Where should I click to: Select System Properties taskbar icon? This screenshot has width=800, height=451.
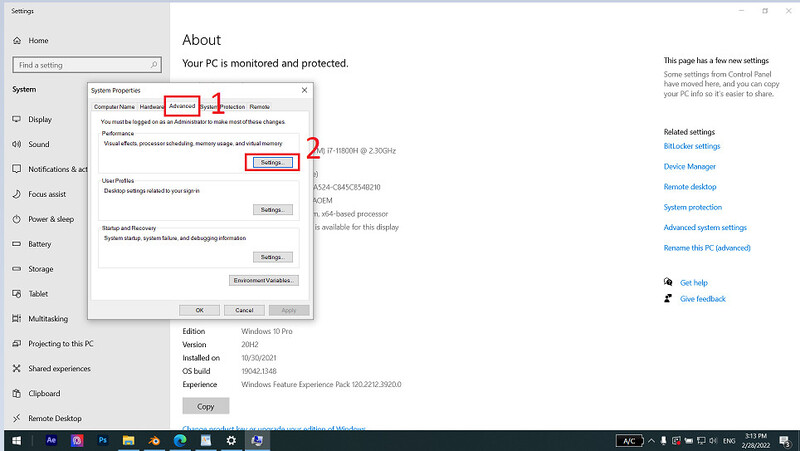point(257,440)
